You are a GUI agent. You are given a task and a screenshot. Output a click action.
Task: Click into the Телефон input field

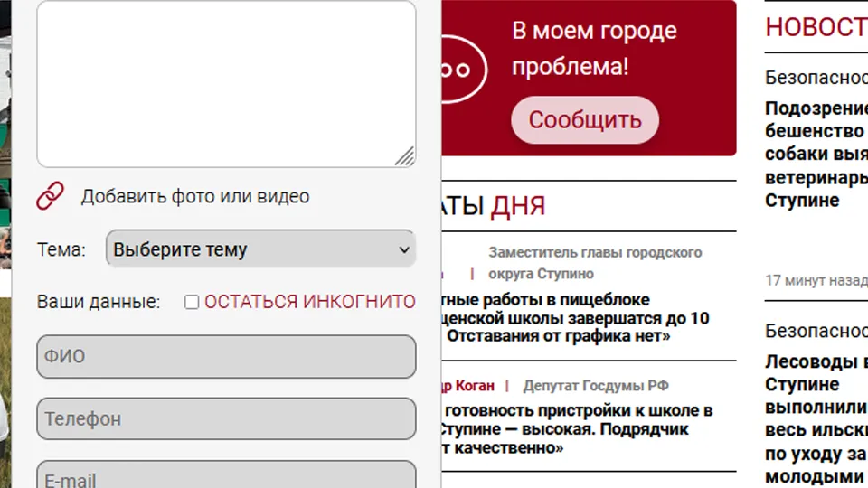(226, 418)
